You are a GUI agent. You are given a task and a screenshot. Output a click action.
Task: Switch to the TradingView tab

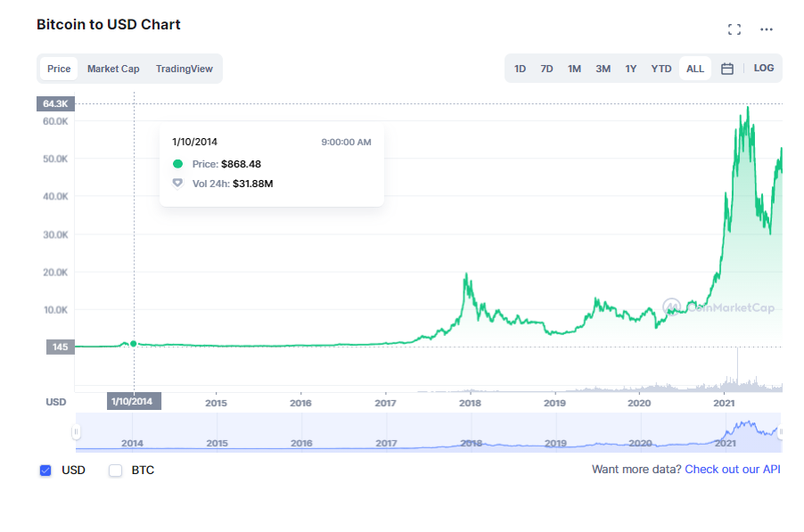pos(185,69)
